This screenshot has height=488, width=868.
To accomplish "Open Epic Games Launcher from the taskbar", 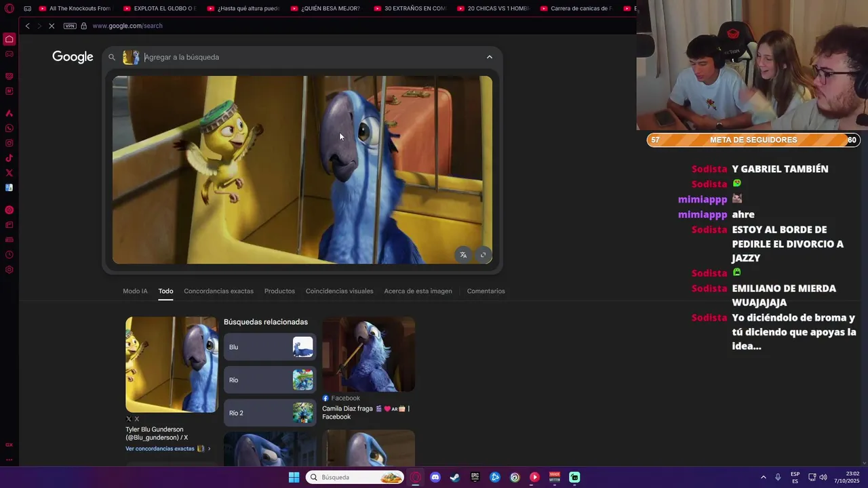I will [475, 477].
